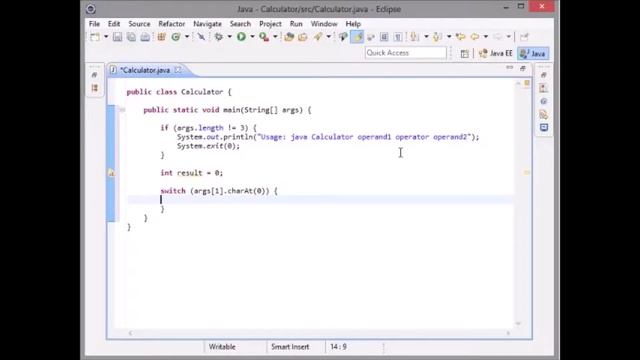Click the New Java Class icon
Image resolution: width=640 pixels, height=360 pixels.
176,37
